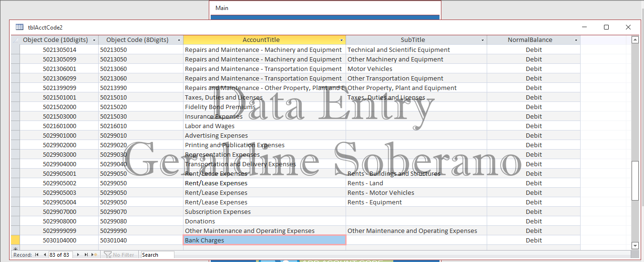Click the current record number field
Viewport: 644px width, 262px height.
[x=60, y=255]
